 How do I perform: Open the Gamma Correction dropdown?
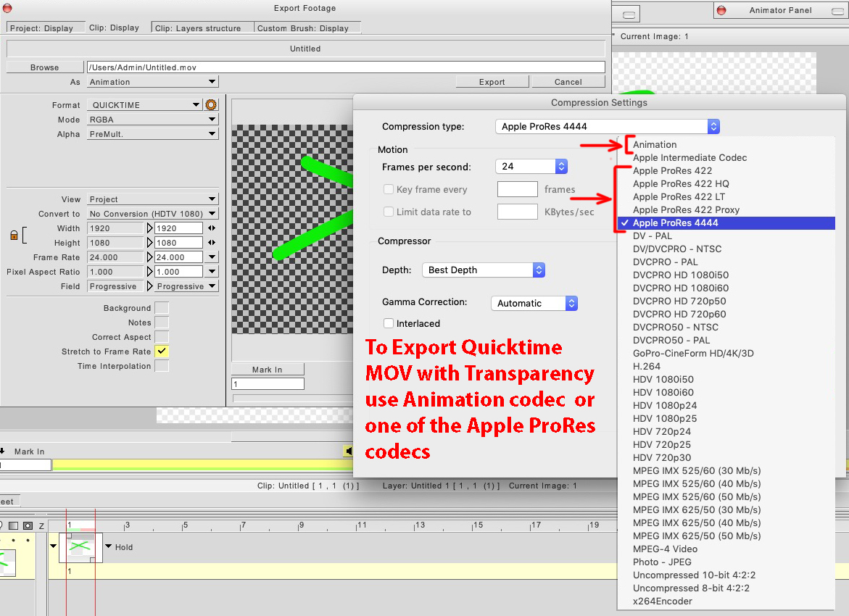[x=534, y=303]
